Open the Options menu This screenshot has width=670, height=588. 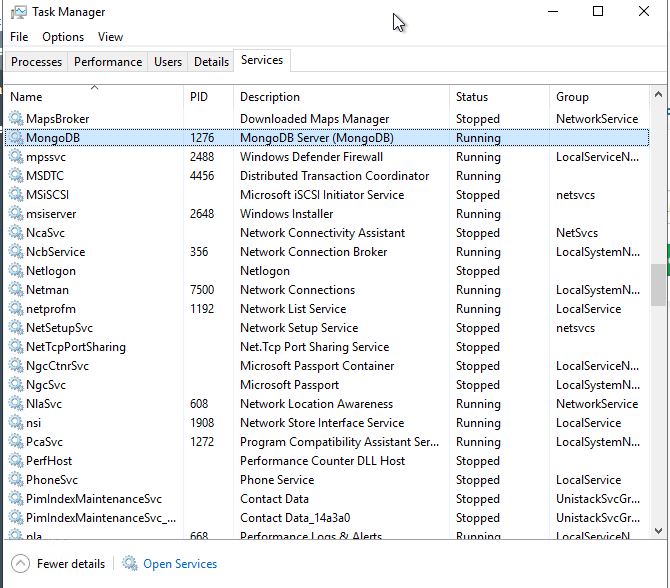pyautogui.click(x=63, y=37)
